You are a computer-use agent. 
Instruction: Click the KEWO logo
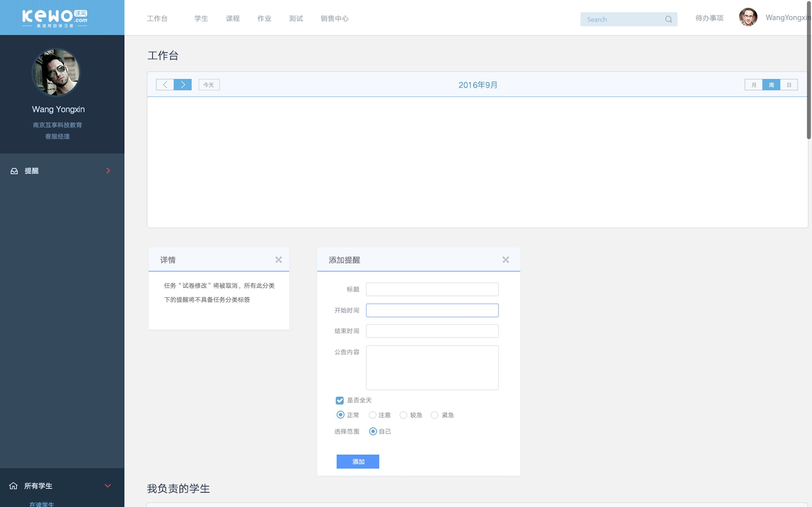point(55,18)
